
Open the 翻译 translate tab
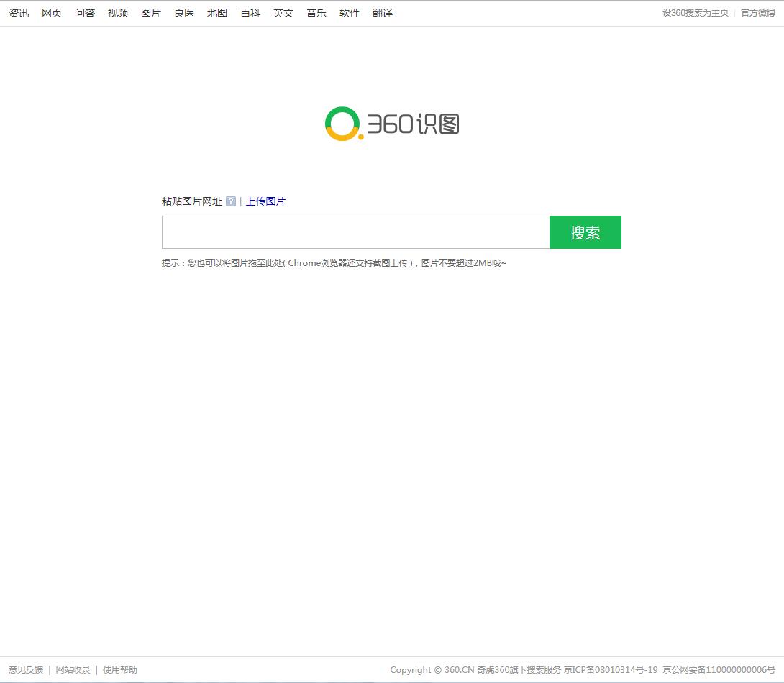pos(383,13)
